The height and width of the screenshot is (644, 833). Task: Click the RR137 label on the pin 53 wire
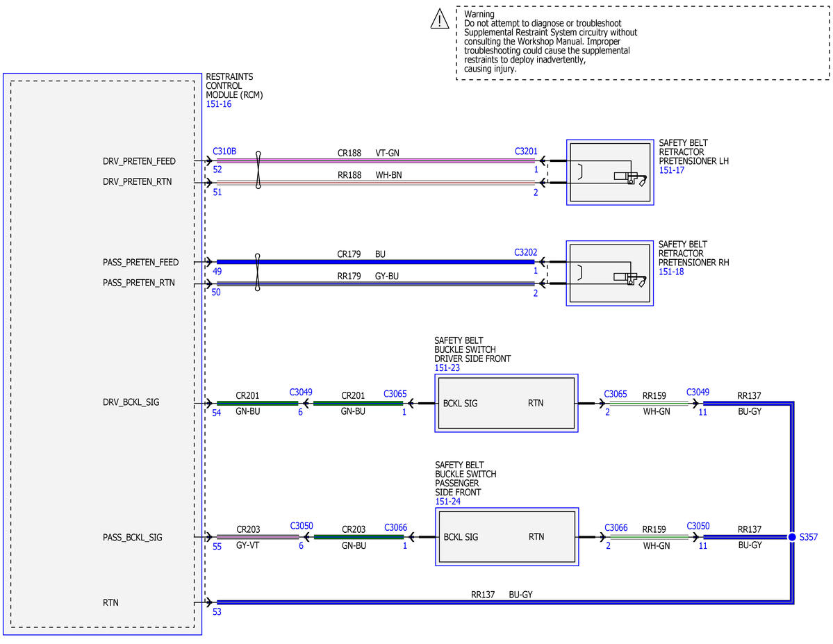(482, 595)
